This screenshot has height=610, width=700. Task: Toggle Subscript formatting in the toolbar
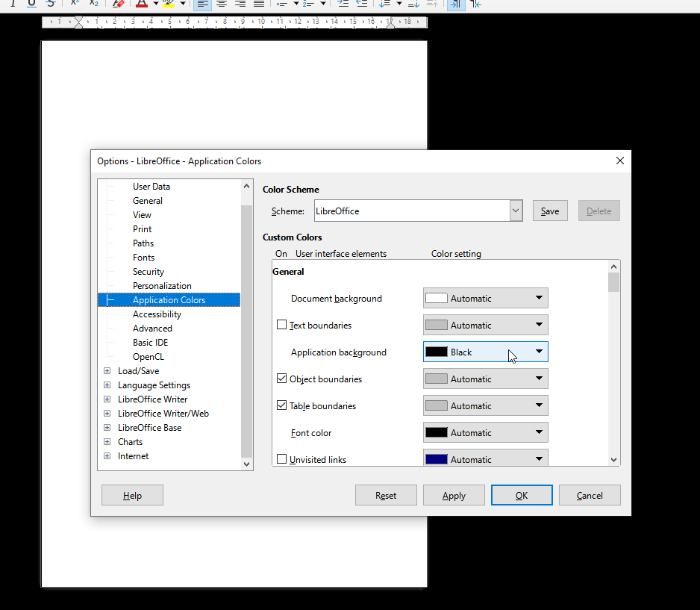(x=94, y=4)
